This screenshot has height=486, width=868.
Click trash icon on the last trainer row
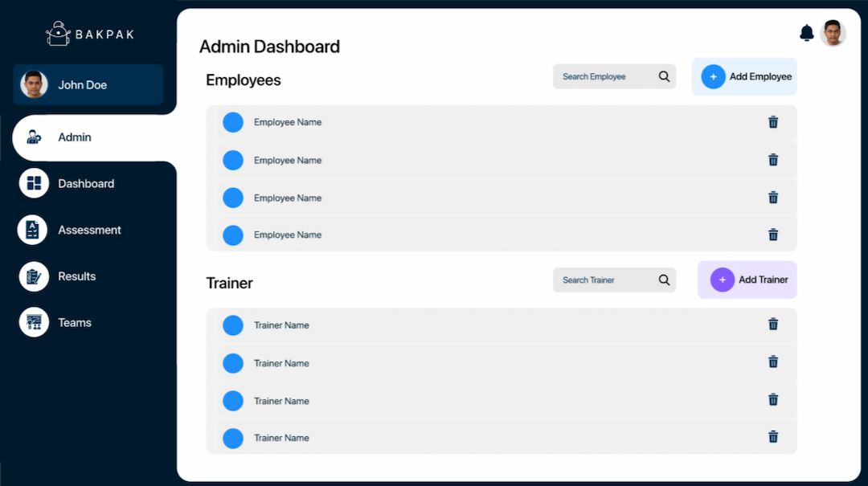pos(773,437)
